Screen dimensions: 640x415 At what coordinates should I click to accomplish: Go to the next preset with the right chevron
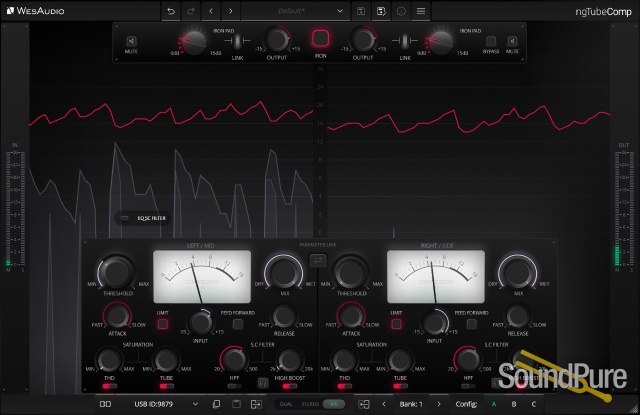coord(231,11)
